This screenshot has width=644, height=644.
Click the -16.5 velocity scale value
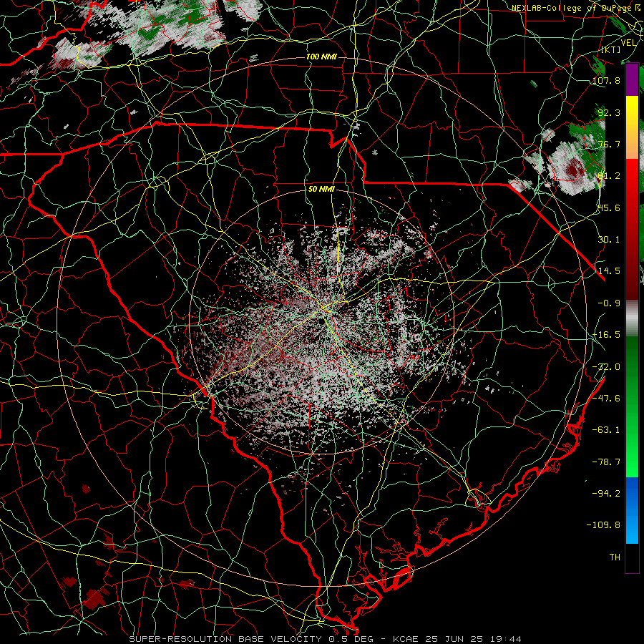click(x=606, y=335)
